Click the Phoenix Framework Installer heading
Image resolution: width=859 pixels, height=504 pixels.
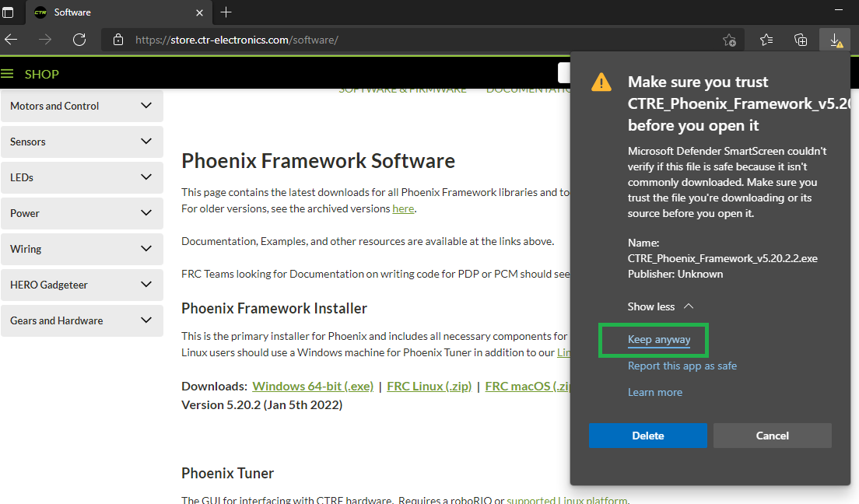[x=274, y=309]
